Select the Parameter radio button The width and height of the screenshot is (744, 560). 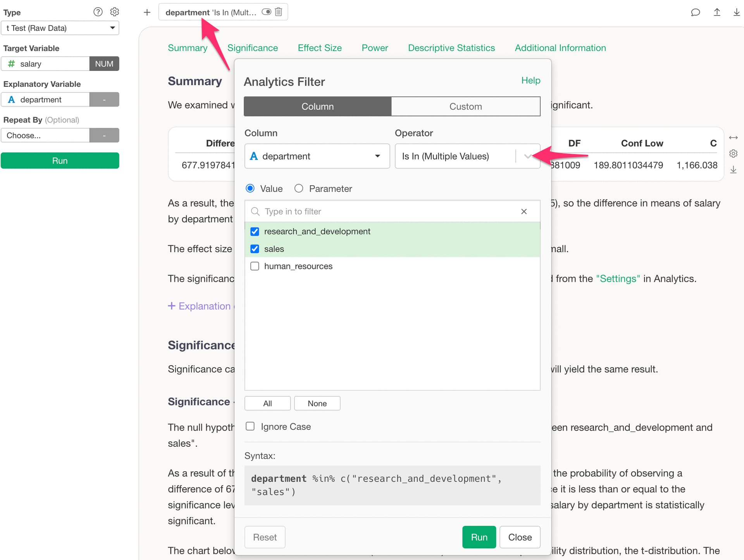[x=299, y=189]
